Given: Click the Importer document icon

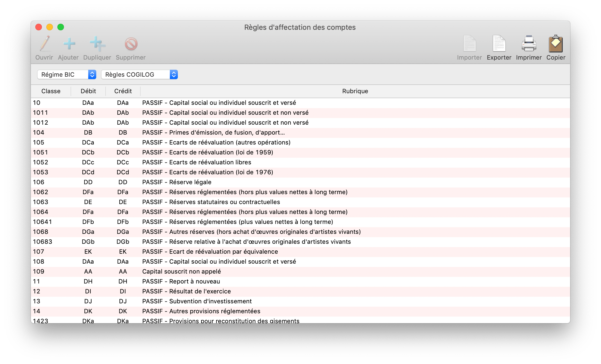Looking at the screenshot, I should coord(469,44).
